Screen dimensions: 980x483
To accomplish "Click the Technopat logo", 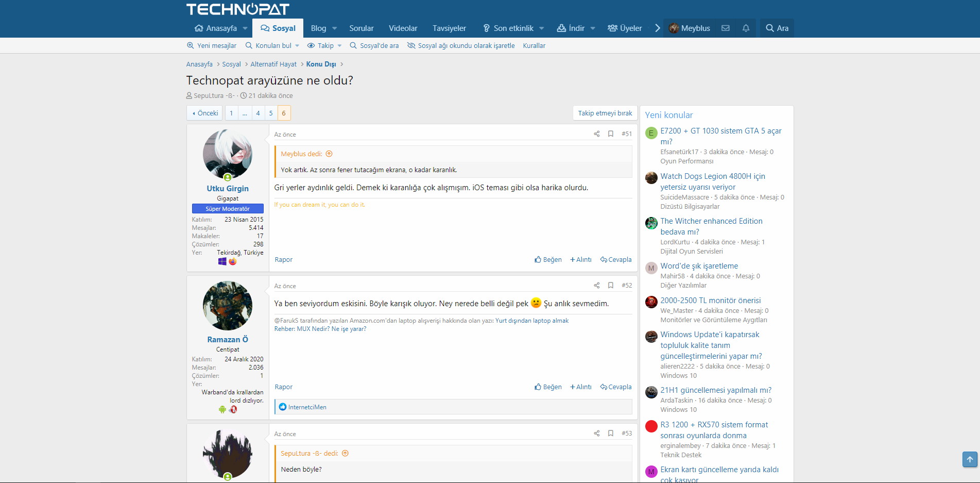I will pos(237,9).
